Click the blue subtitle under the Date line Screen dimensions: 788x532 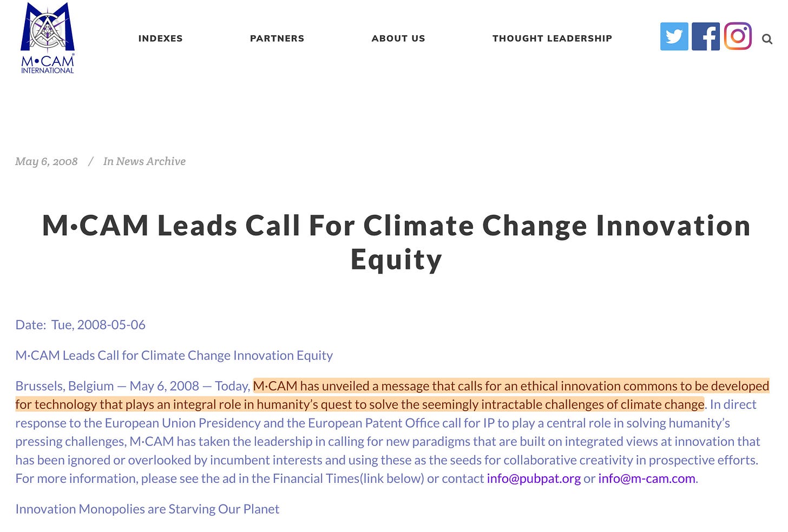[174, 356]
